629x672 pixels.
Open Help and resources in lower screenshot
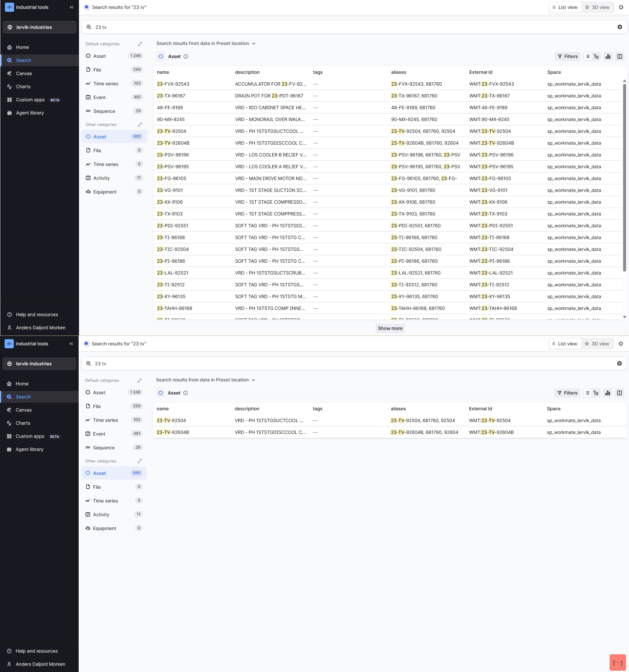point(39,651)
